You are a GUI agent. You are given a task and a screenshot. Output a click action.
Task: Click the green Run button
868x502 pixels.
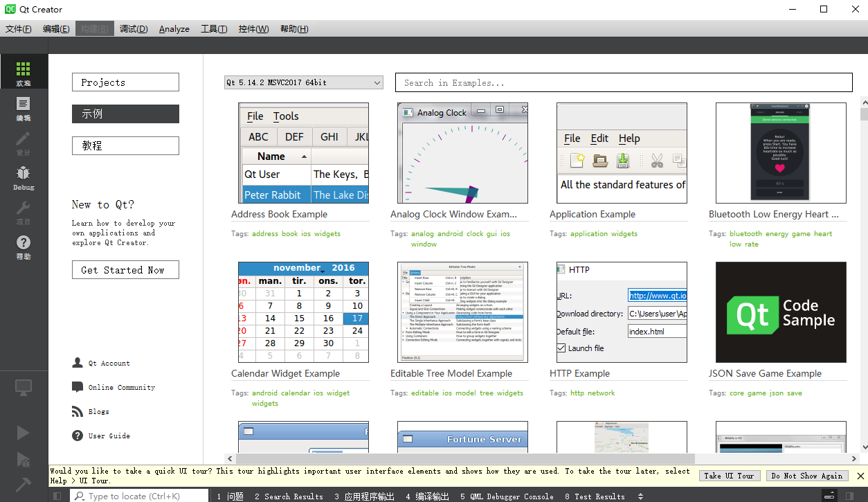(x=24, y=433)
